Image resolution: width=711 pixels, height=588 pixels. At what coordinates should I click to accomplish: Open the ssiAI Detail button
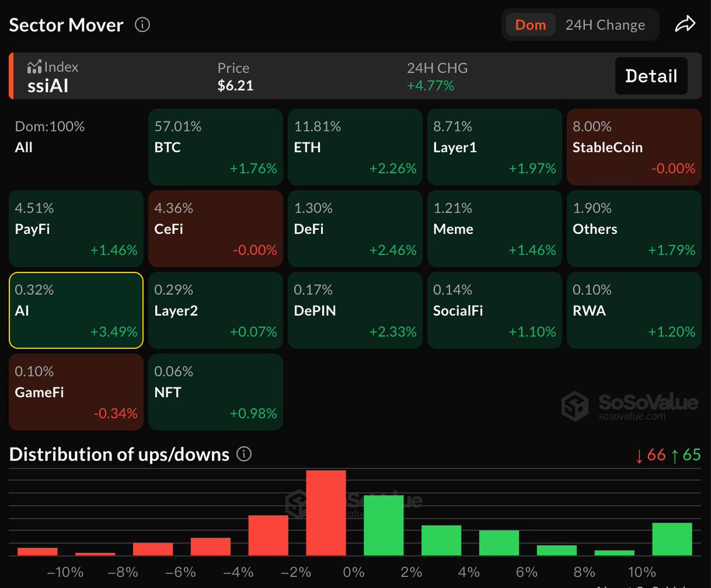pos(651,76)
